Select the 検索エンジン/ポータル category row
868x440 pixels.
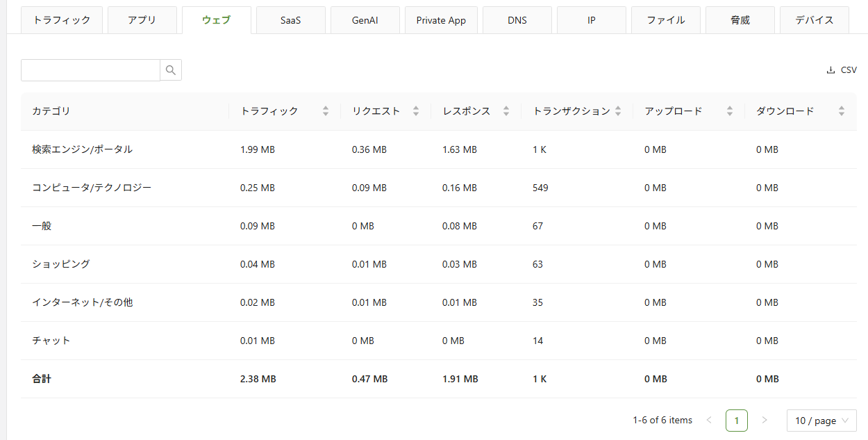(82, 149)
